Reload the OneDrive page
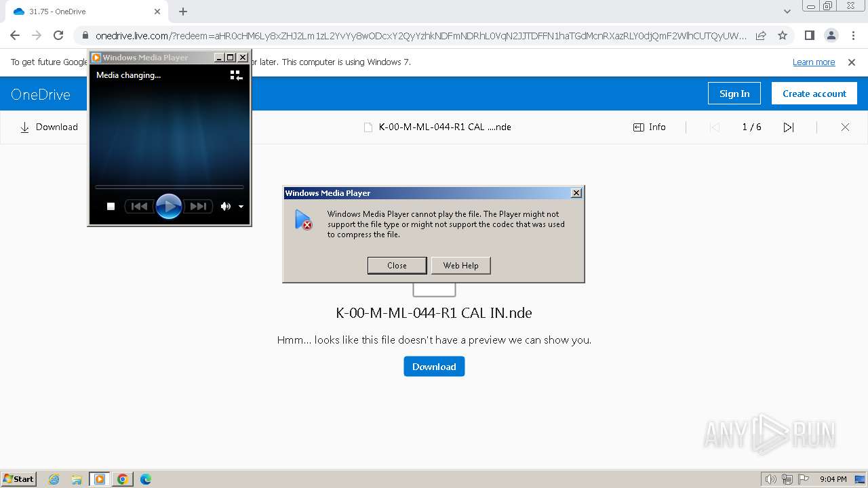The width and height of the screenshot is (868, 488). pos(58,35)
